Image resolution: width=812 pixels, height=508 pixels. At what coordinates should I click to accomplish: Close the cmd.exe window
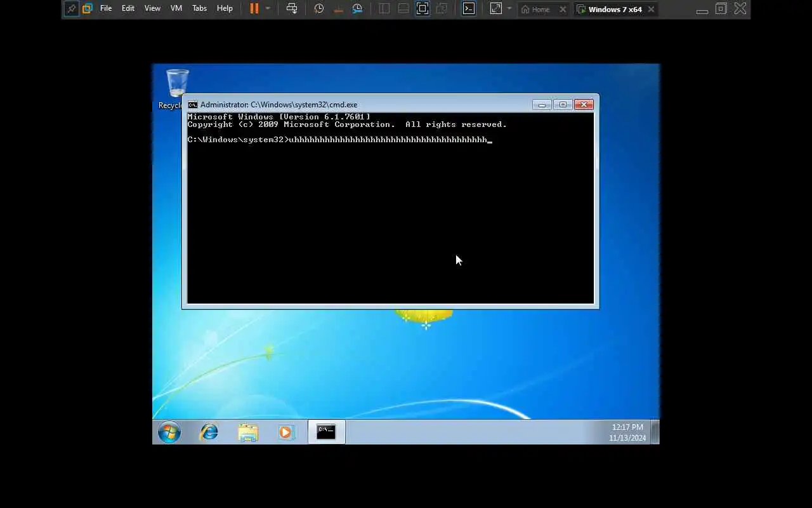[584, 105]
